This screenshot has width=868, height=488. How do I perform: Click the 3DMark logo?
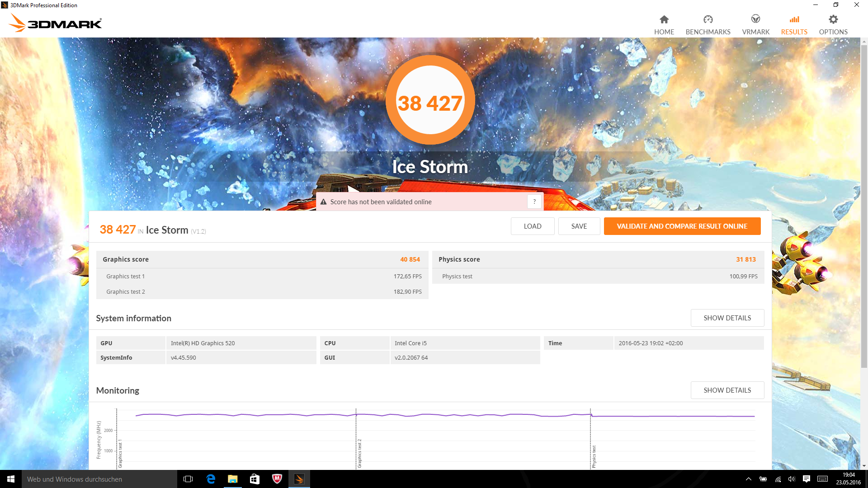56,23
